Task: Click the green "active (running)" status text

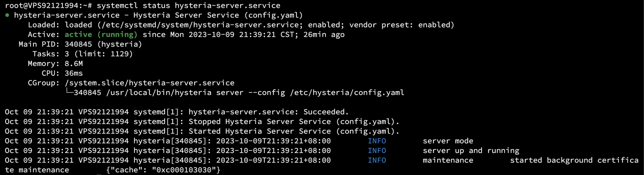Action: 101,35
